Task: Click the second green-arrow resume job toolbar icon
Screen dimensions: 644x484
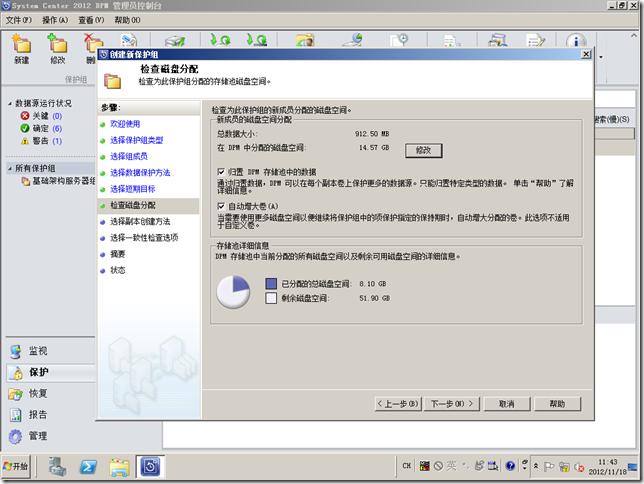Action: click(257, 40)
